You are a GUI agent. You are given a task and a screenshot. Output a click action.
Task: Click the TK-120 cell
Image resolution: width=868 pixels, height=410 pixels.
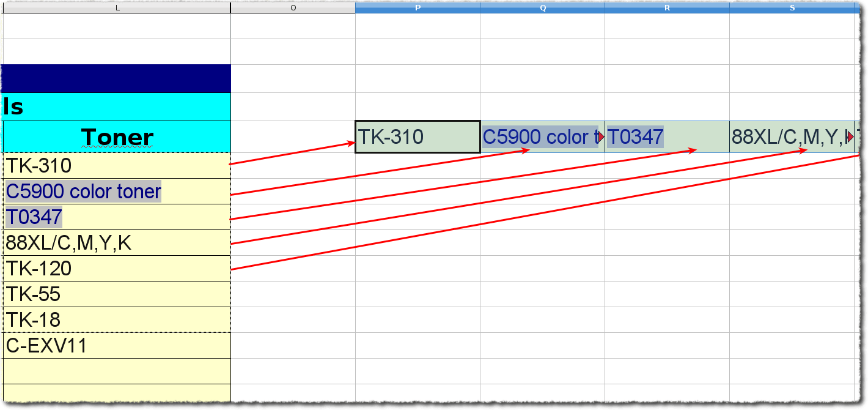116,269
